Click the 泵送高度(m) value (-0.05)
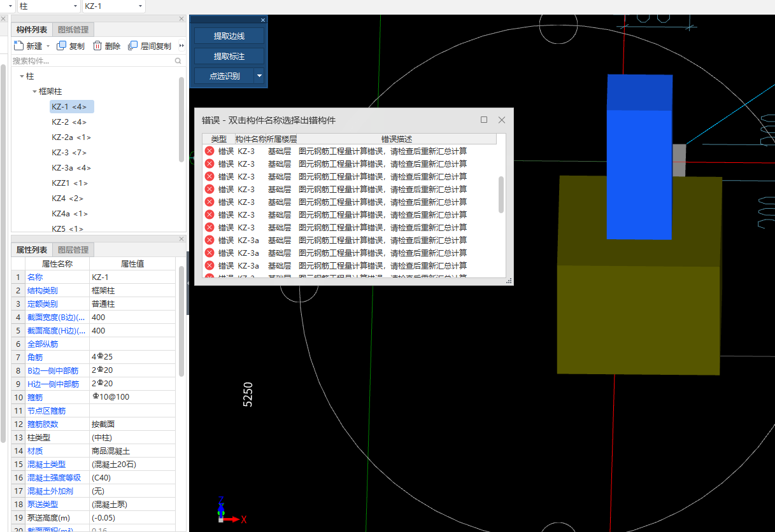 [132, 518]
